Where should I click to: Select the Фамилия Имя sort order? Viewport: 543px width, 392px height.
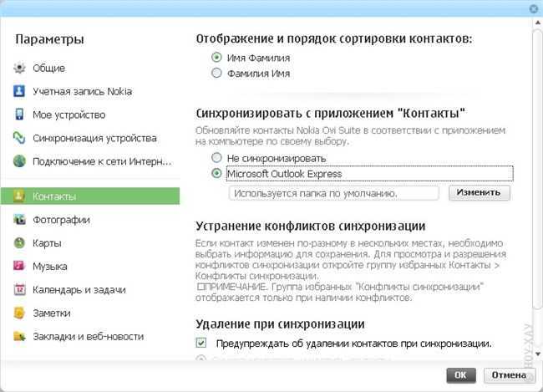tap(216, 73)
